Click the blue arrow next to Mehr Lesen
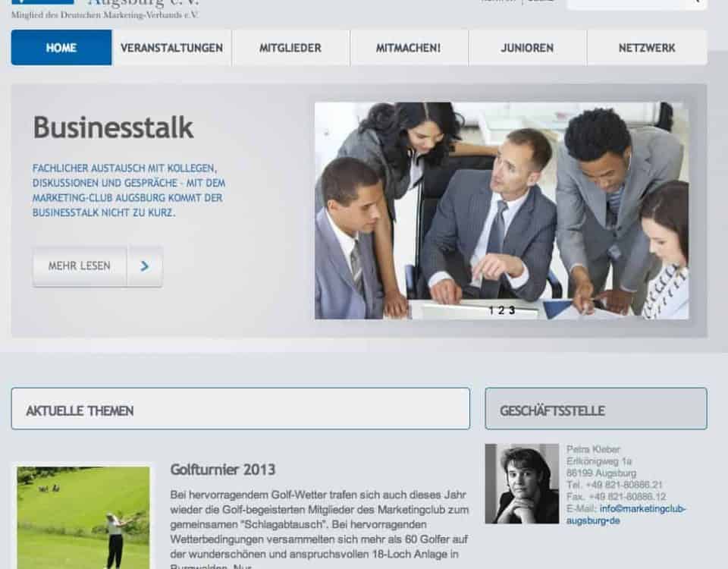 pos(145,266)
